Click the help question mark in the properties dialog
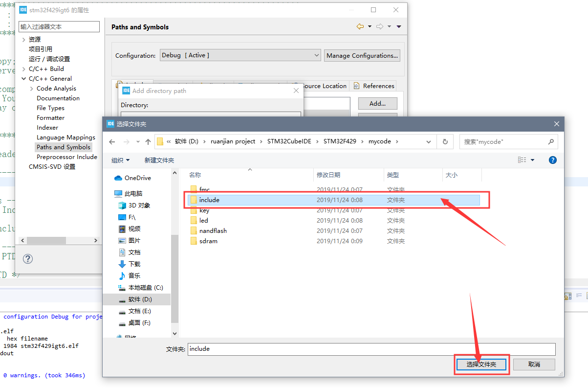Viewport: 588px width, 389px height. (x=27, y=259)
